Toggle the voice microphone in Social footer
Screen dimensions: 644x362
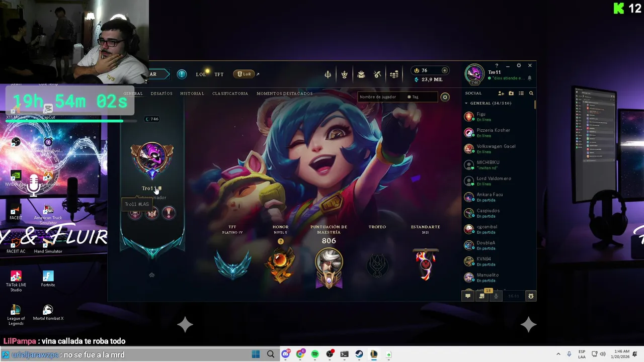[x=496, y=296]
